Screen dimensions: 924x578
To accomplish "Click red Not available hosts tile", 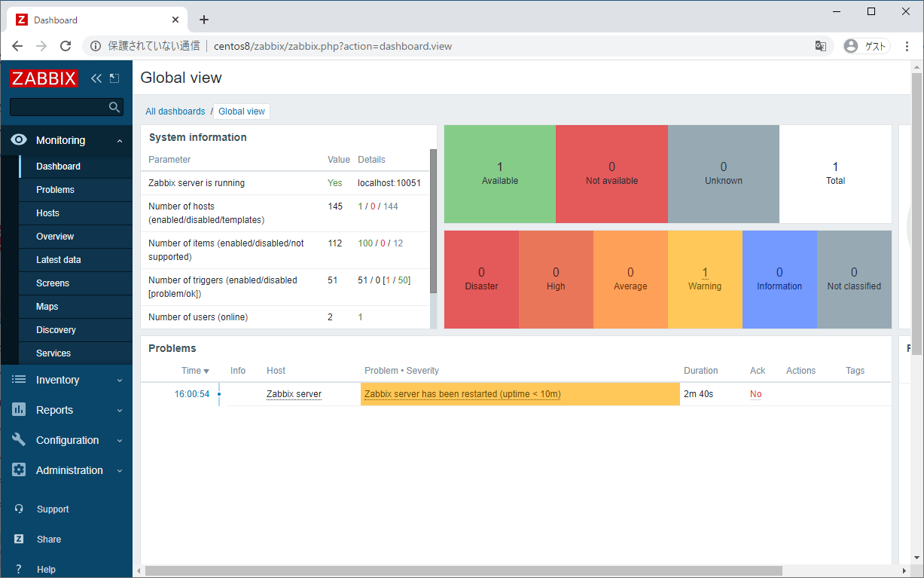I will pyautogui.click(x=611, y=174).
